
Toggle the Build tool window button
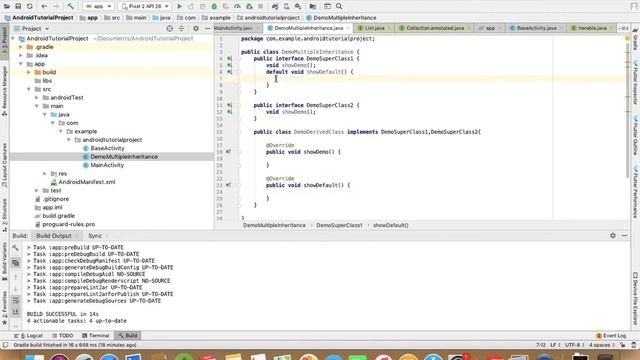127,336
